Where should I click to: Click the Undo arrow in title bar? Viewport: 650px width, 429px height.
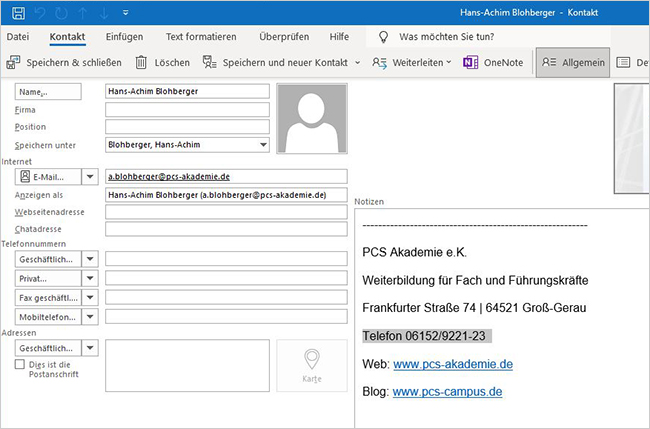point(40,13)
